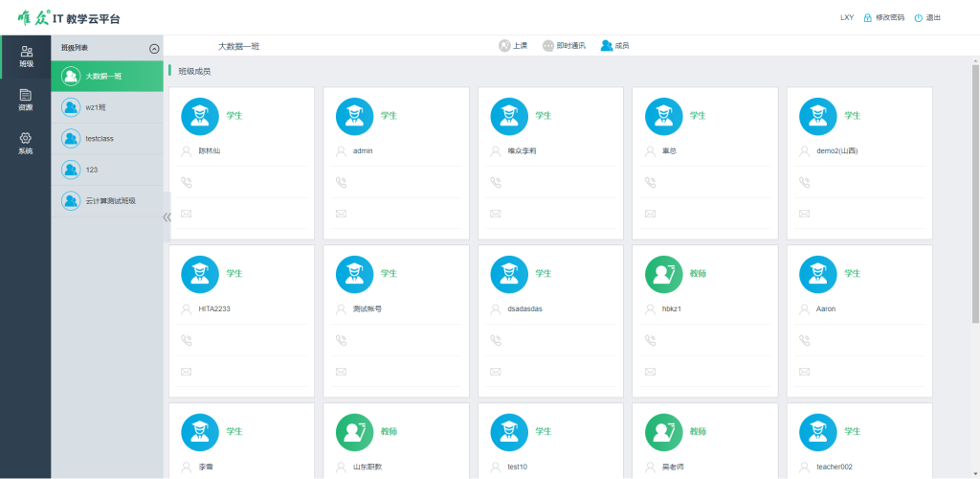Viewport: 980px width, 479px height.
Task: Collapse the class panel with double-arrow handle
Action: 167,217
